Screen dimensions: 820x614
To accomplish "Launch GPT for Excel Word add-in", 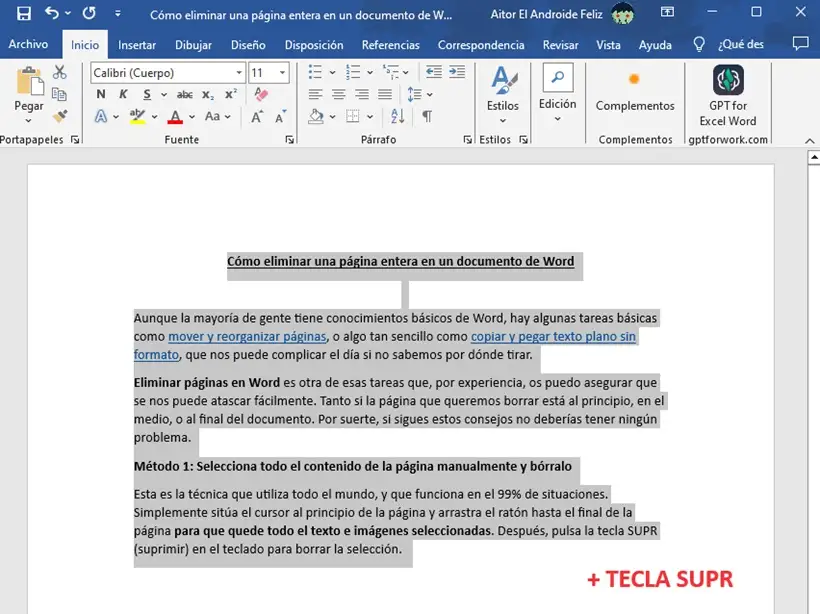I will click(x=728, y=96).
